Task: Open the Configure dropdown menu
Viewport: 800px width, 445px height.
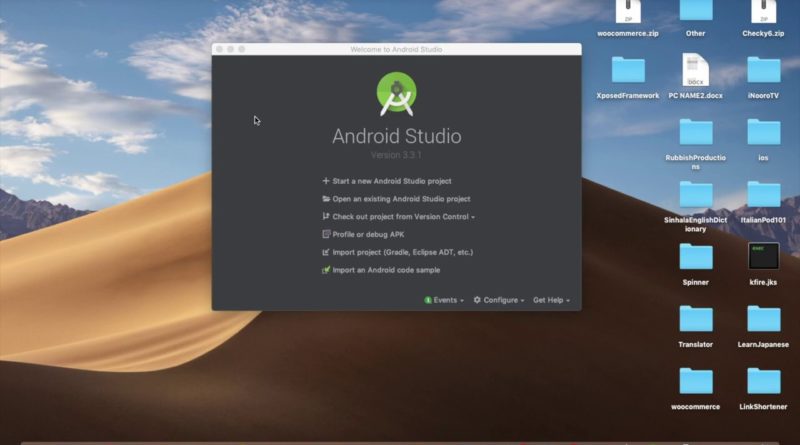Action: (498, 300)
